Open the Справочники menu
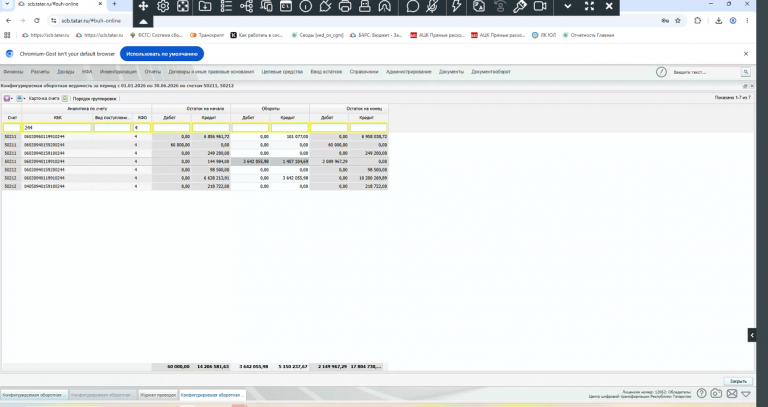The width and height of the screenshot is (768, 407). pyautogui.click(x=364, y=72)
